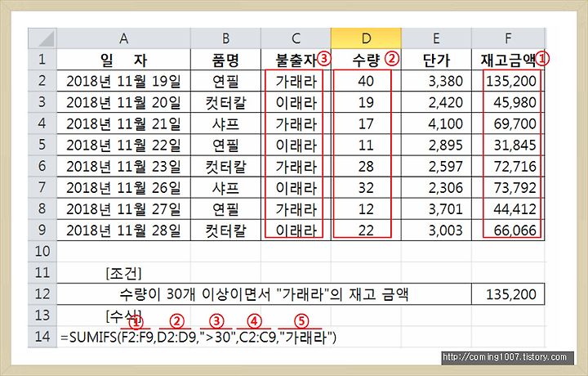588x376 pixels.
Task: Select column C header
Action: pos(296,38)
